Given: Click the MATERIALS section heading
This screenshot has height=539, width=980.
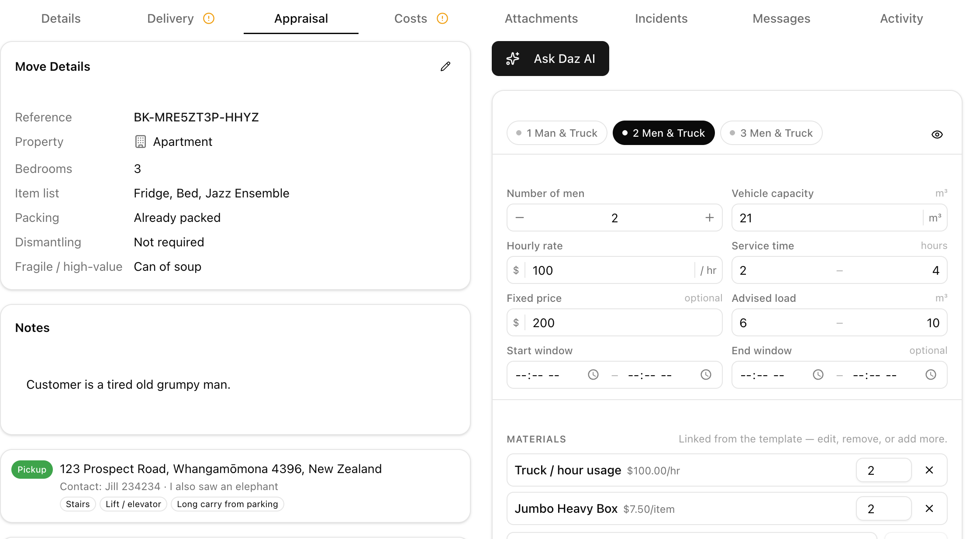Looking at the screenshot, I should point(536,439).
